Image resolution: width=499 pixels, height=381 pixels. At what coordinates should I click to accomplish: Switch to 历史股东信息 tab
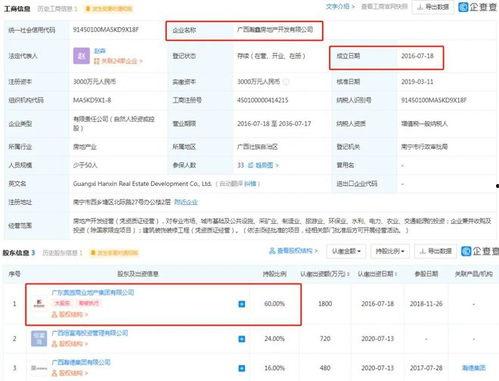pyautogui.click(x=62, y=253)
